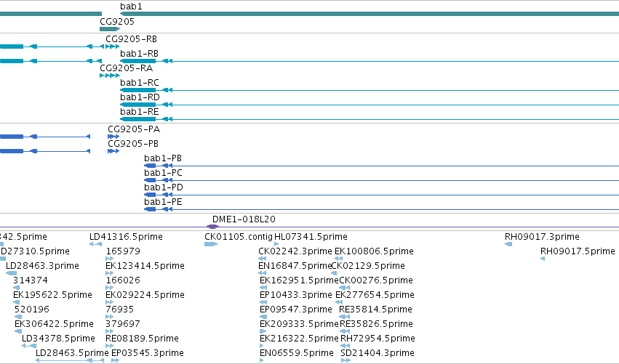Select feature 76935

[x=119, y=310]
